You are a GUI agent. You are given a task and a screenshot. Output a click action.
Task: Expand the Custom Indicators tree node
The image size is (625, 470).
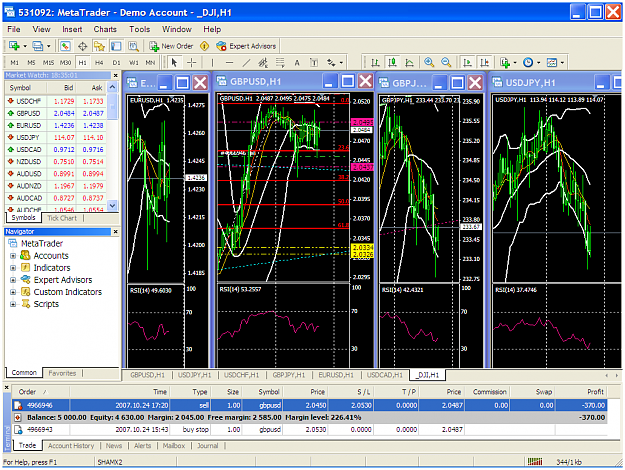click(13, 292)
